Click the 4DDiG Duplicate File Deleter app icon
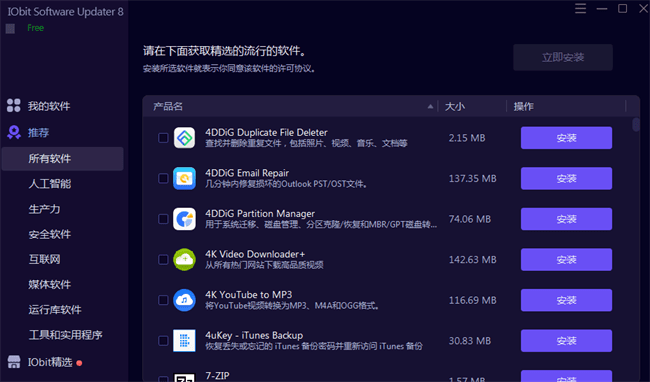This screenshot has width=650, height=382. coord(184,138)
